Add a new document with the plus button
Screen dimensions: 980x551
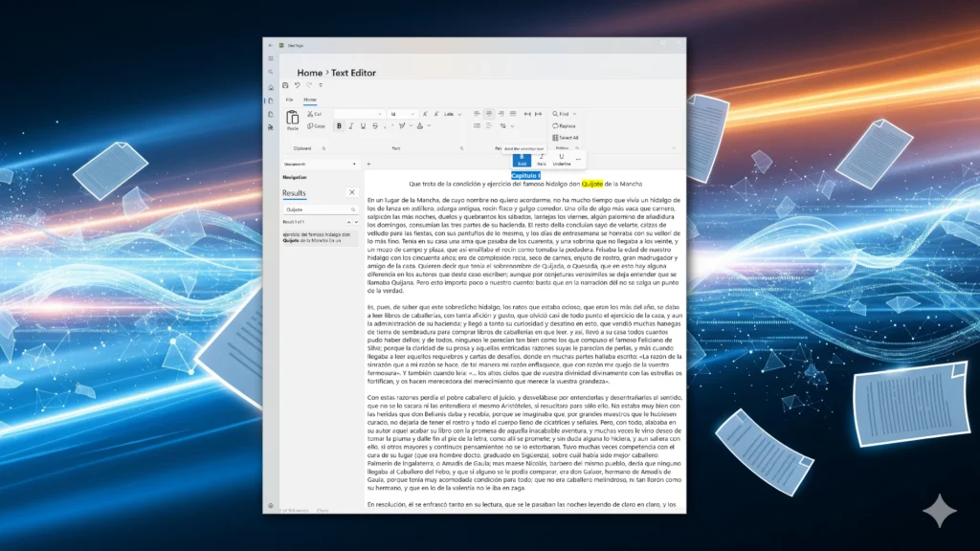coord(368,164)
